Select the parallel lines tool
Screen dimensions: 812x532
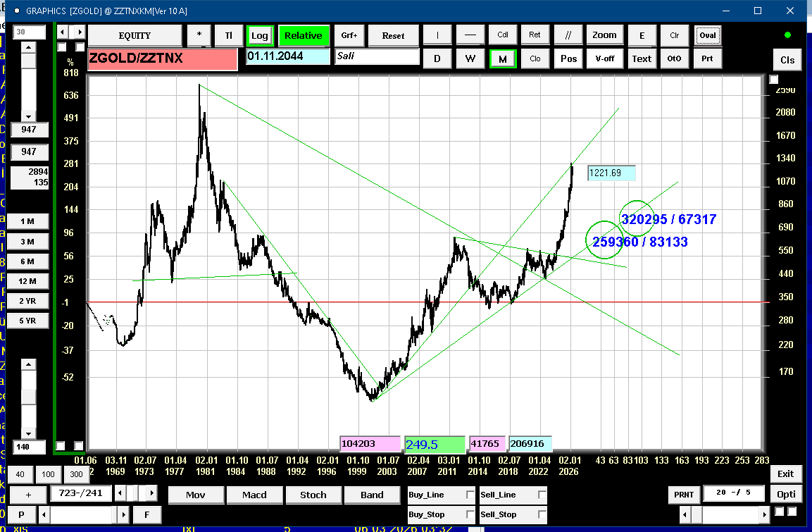click(x=568, y=35)
